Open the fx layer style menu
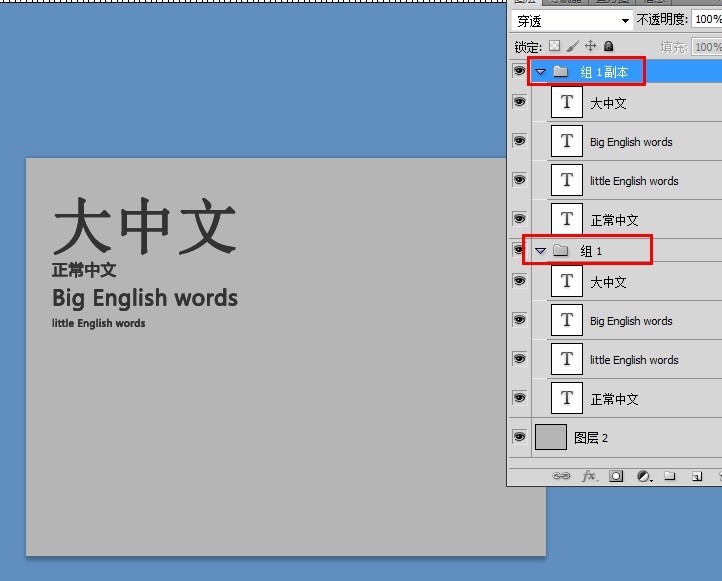722x581 pixels. (589, 476)
